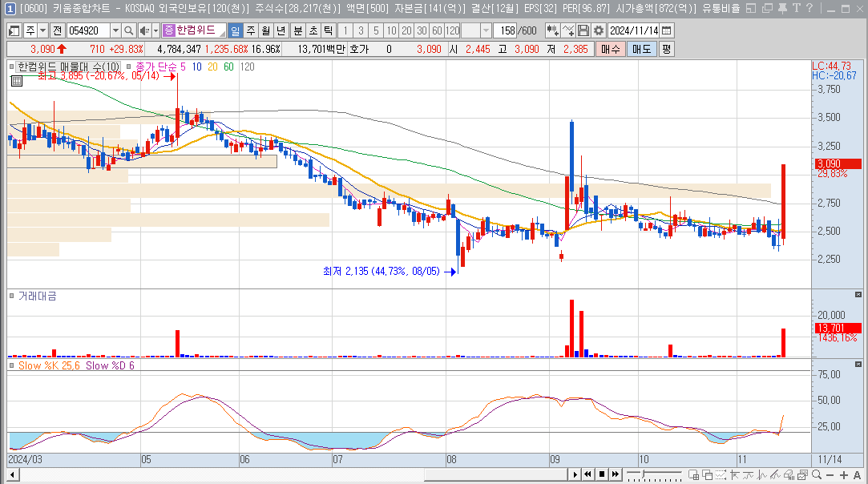
Task: Click the window grid layout icon
Action: [x=693, y=474]
